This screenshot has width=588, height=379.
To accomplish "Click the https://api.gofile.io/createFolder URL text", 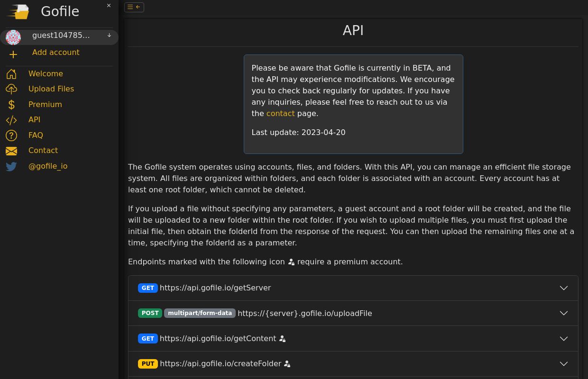I will [220, 364].
